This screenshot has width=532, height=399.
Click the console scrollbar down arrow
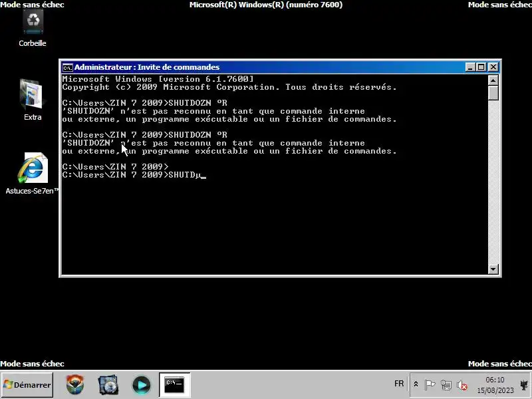click(x=493, y=269)
